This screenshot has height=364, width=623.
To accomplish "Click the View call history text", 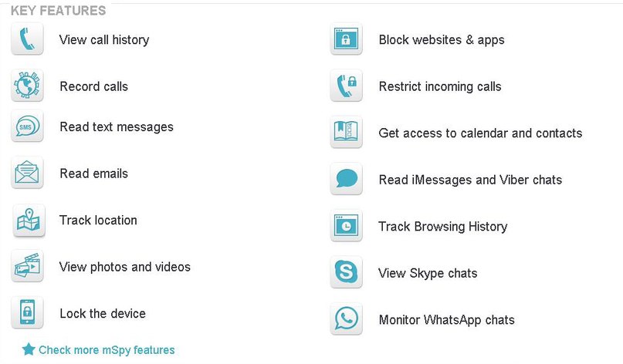I will tap(104, 39).
